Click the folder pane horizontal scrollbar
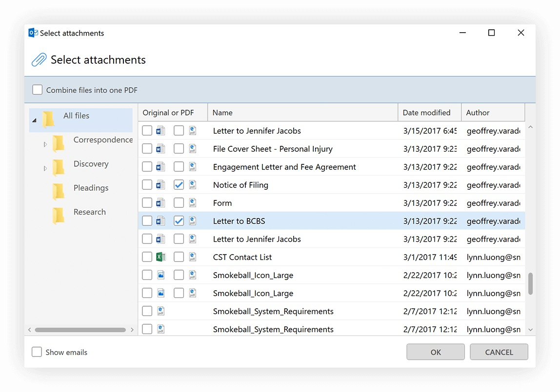Image resolution: width=560 pixels, height=392 pixels. point(80,330)
